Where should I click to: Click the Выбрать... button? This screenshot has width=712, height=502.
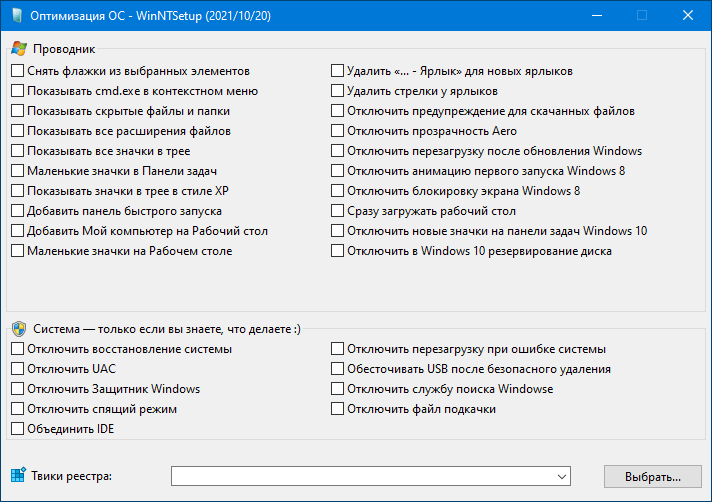coord(653,477)
